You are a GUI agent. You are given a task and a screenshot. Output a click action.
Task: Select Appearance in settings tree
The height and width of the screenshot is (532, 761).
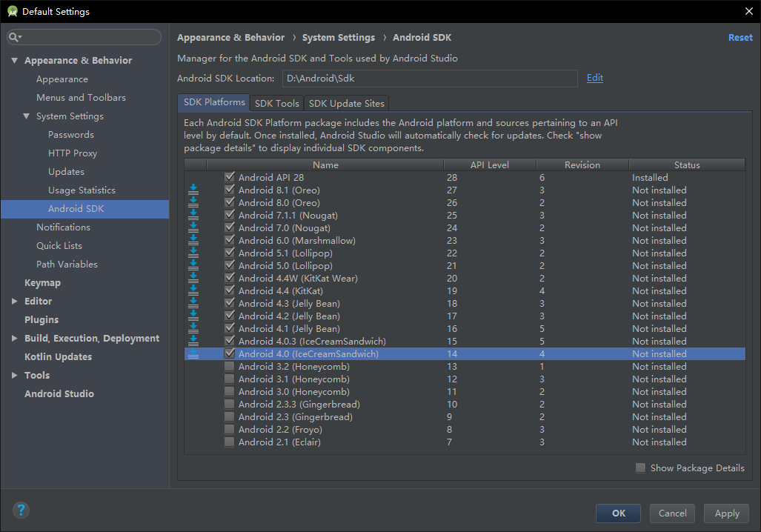(62, 79)
